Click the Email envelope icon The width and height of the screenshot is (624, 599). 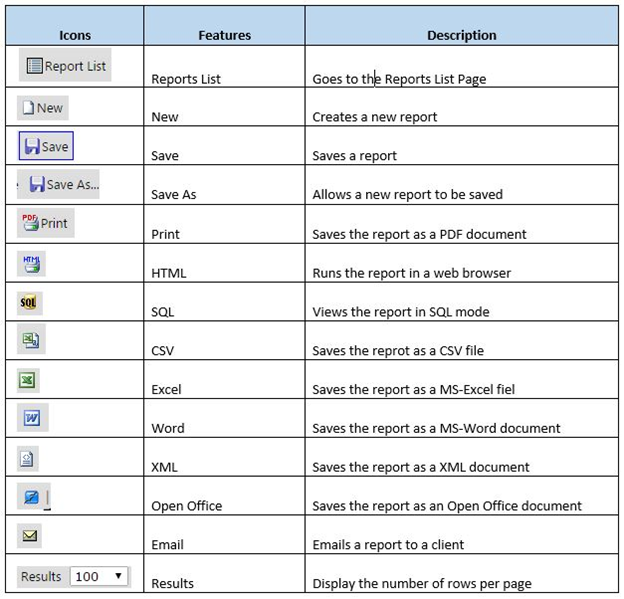click(x=30, y=536)
